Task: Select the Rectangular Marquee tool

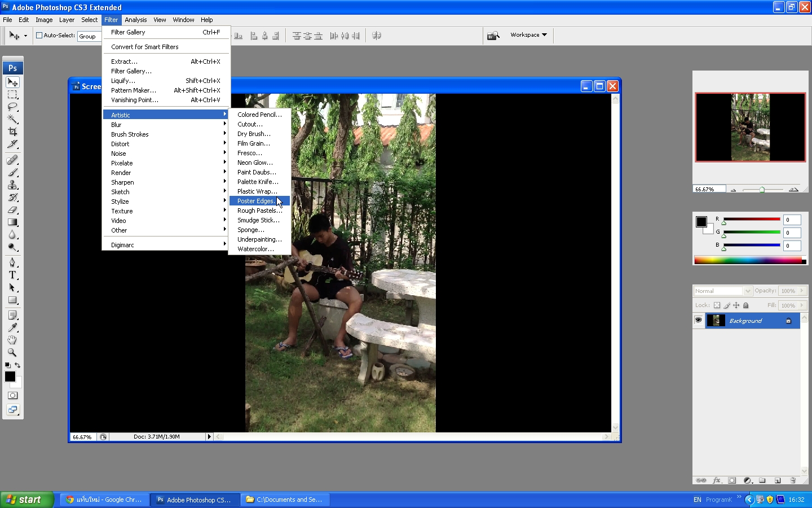Action: coord(12,95)
